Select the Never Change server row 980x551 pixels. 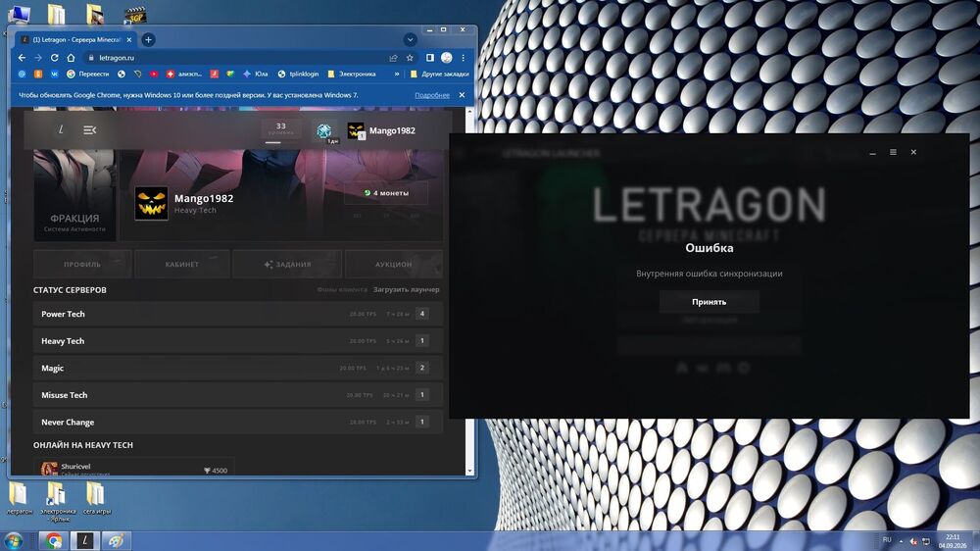pos(237,422)
